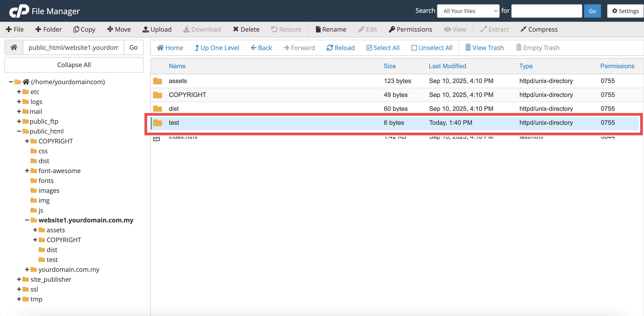The height and width of the screenshot is (316, 644).
Task: Open the Upload tool
Action: coord(157,29)
